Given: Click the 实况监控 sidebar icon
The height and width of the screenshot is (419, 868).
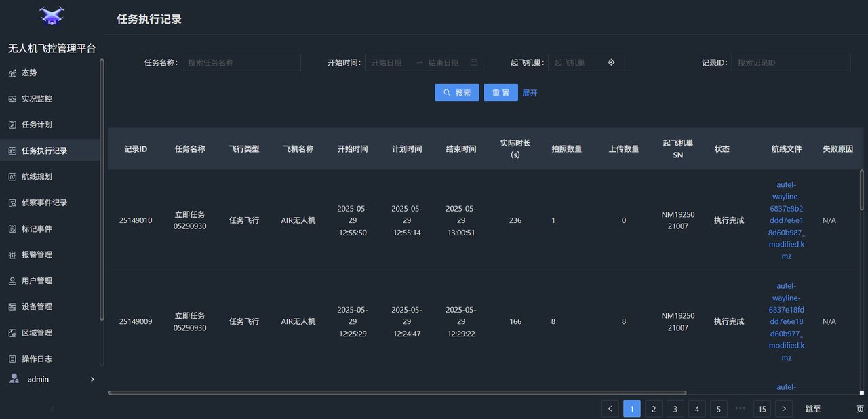Looking at the screenshot, I should coord(12,99).
